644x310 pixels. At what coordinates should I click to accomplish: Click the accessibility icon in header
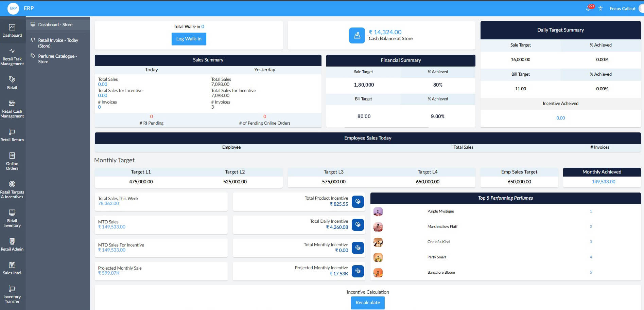(601, 8)
